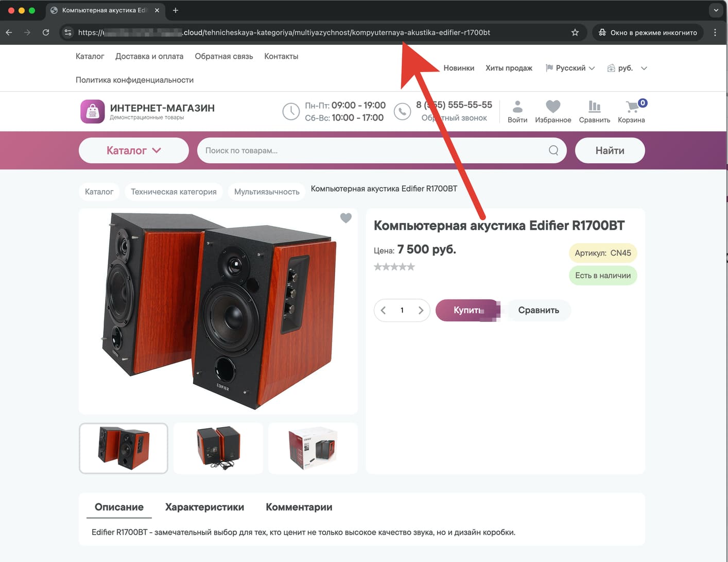Expand the Русский language dropdown
The width and height of the screenshot is (728, 562).
(570, 68)
